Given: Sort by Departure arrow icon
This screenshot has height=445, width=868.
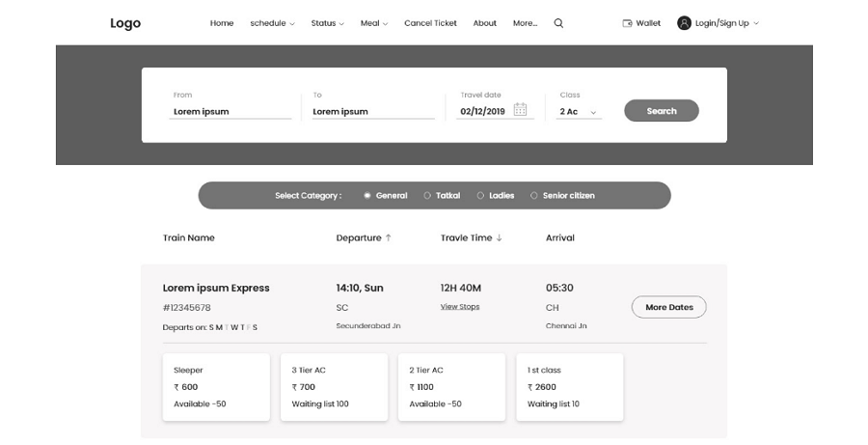Looking at the screenshot, I should [389, 237].
